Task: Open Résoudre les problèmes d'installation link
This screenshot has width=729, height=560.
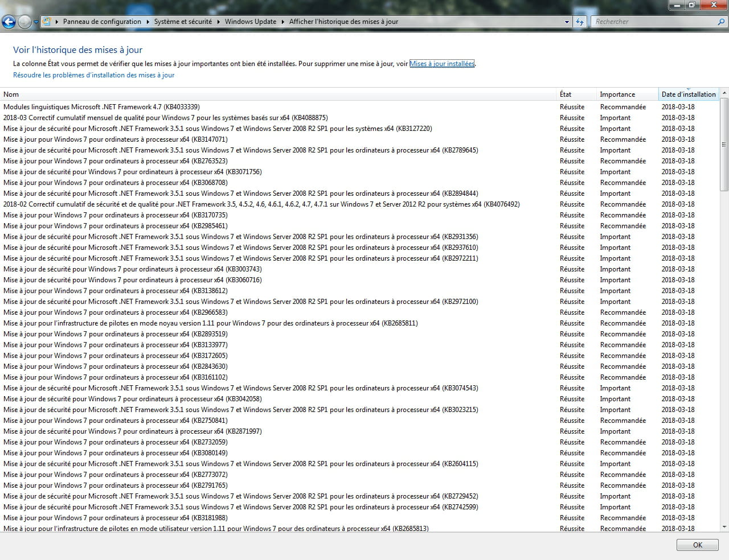Action: click(x=93, y=75)
